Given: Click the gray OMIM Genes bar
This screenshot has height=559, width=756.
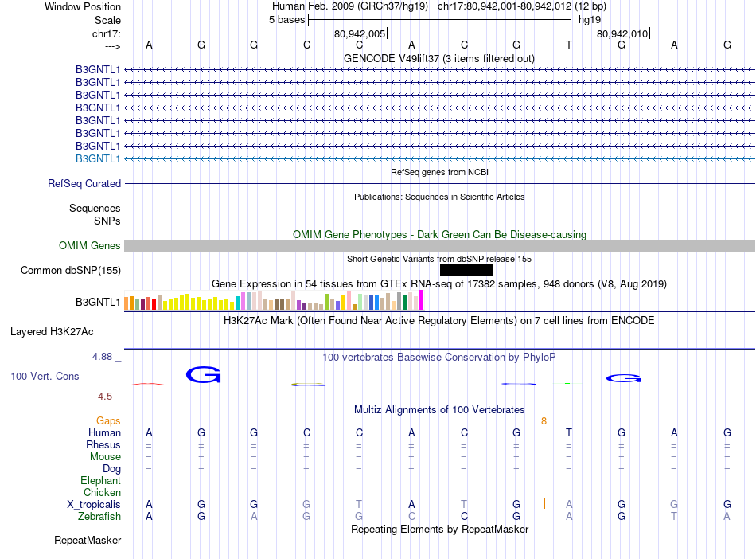Looking at the screenshot, I should [x=439, y=245].
